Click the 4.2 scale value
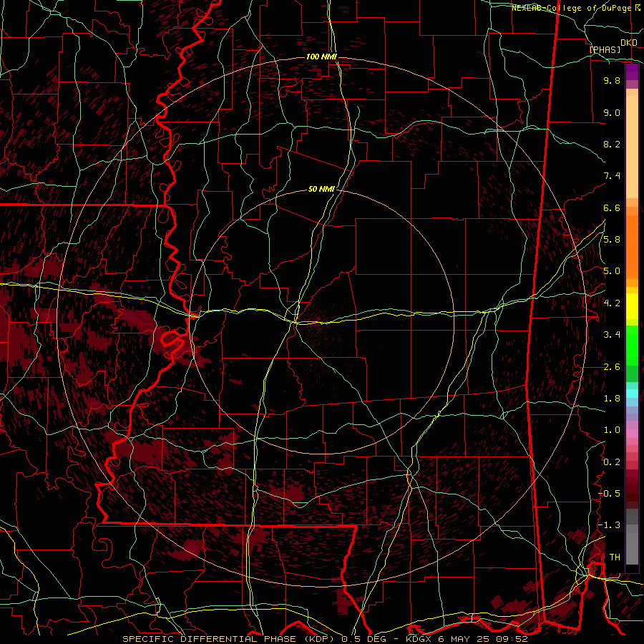 pos(612,303)
